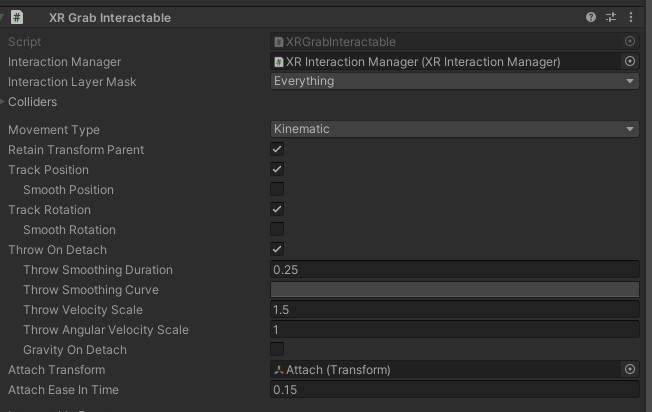The image size is (652, 412).
Task: Expand the Colliders list
Action: pyautogui.click(x=4, y=101)
